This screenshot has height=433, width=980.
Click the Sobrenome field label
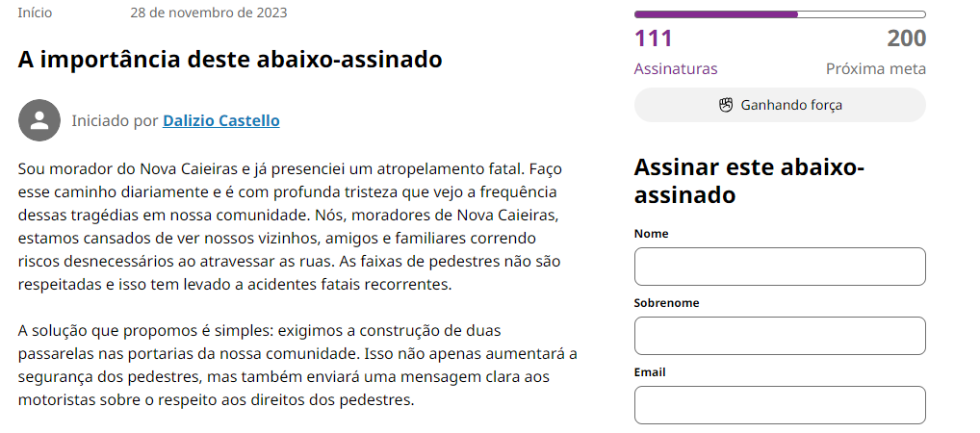(x=666, y=303)
